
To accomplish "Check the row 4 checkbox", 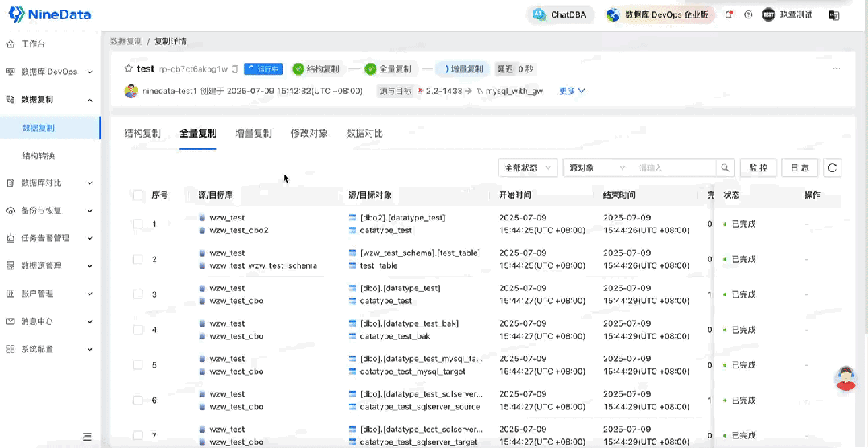I will (138, 330).
